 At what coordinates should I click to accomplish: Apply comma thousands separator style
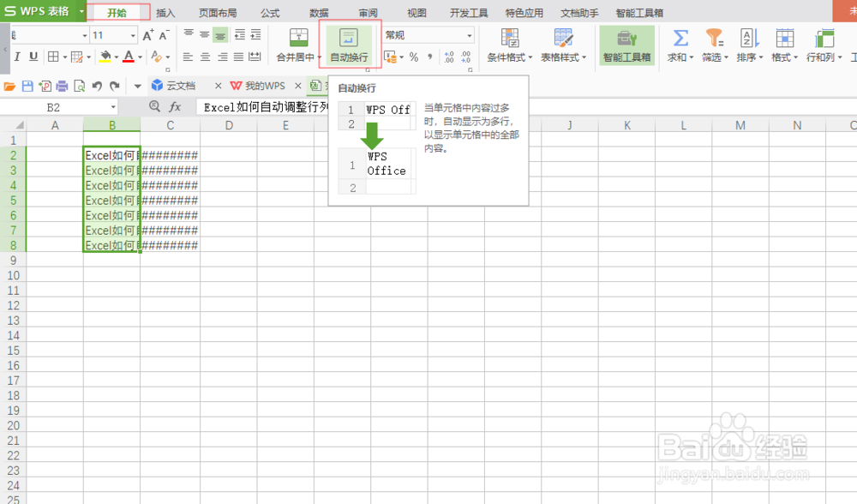tap(430, 57)
